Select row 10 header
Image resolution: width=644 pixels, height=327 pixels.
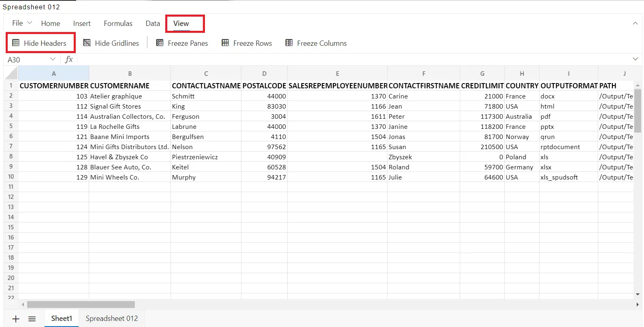tap(11, 177)
